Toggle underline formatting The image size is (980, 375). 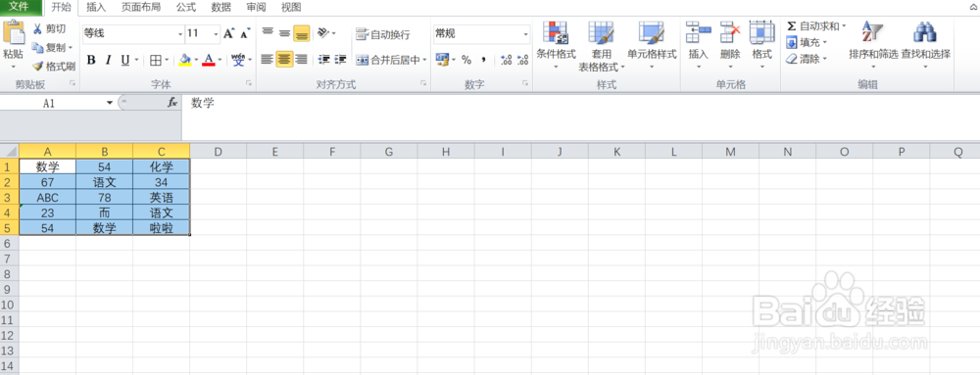125,60
